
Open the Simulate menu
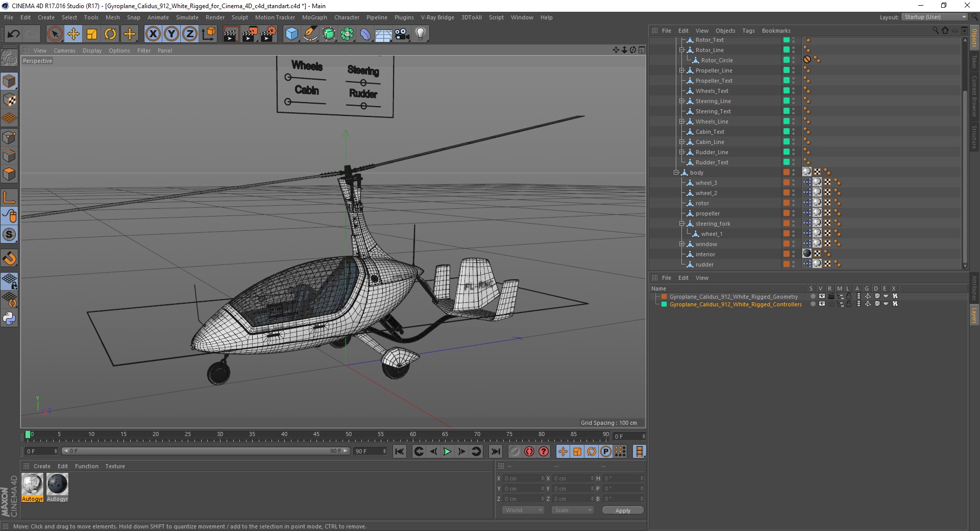click(x=187, y=17)
